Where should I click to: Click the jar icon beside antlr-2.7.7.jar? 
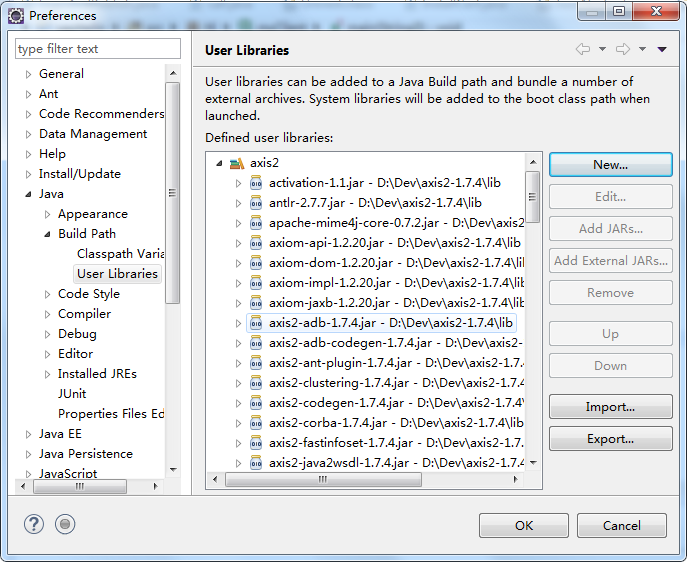pyautogui.click(x=256, y=203)
